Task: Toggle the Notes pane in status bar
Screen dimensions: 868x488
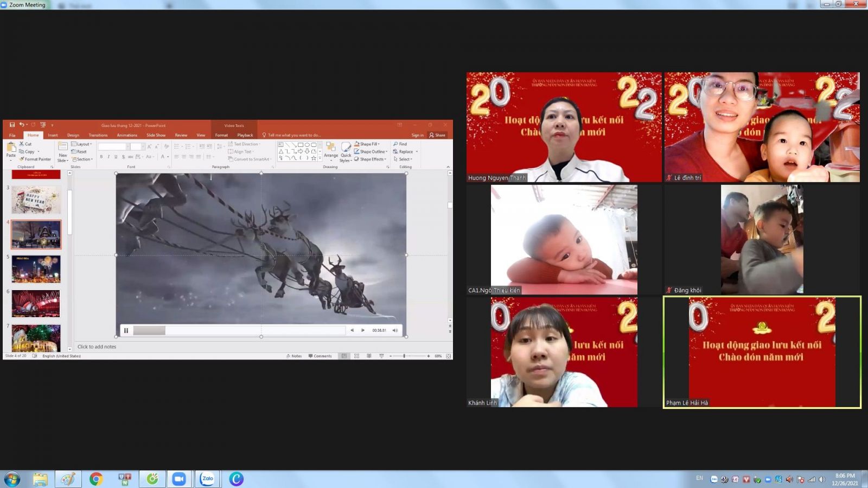Action: click(x=294, y=356)
